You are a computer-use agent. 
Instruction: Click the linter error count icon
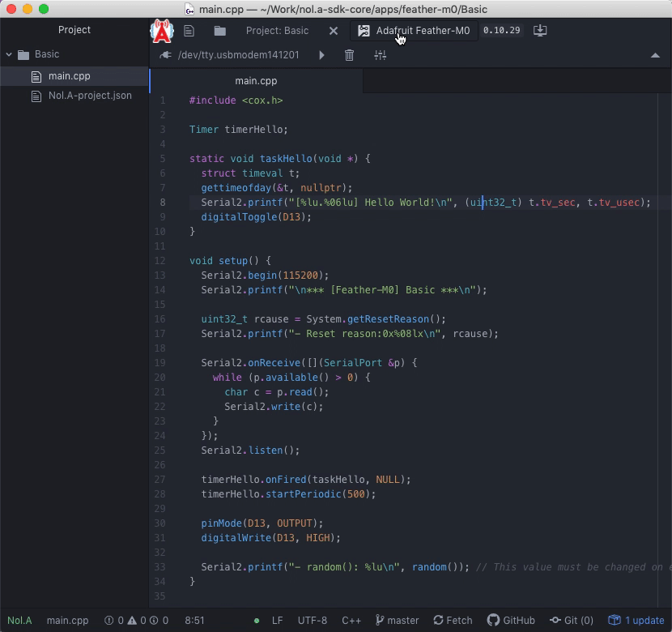109,621
